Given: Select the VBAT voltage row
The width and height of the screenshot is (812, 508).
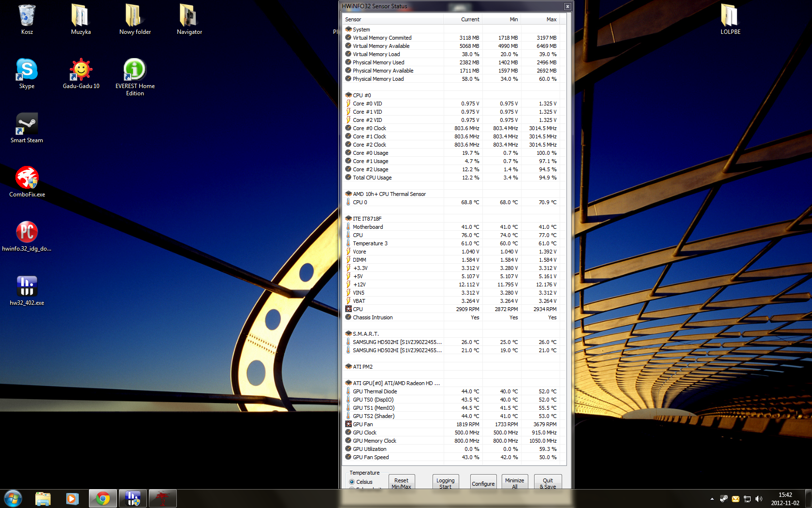Looking at the screenshot, I should [x=451, y=301].
